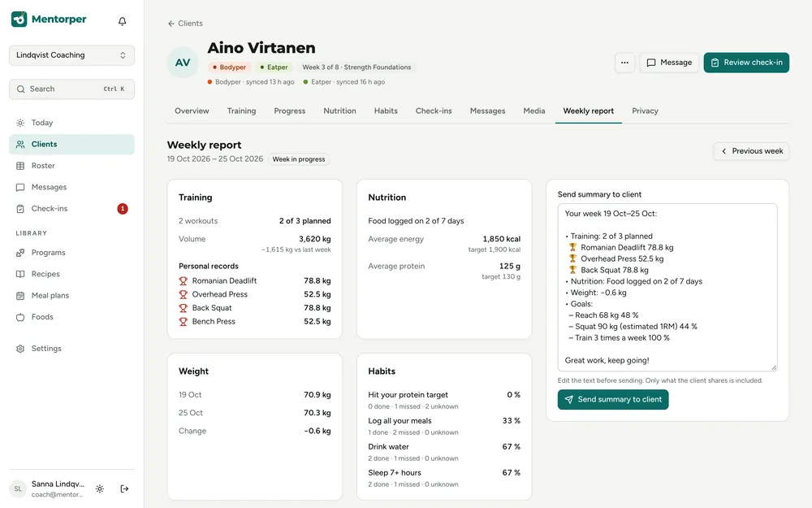This screenshot has width=812, height=508.
Task: Switch to the Media tab
Action: click(534, 111)
